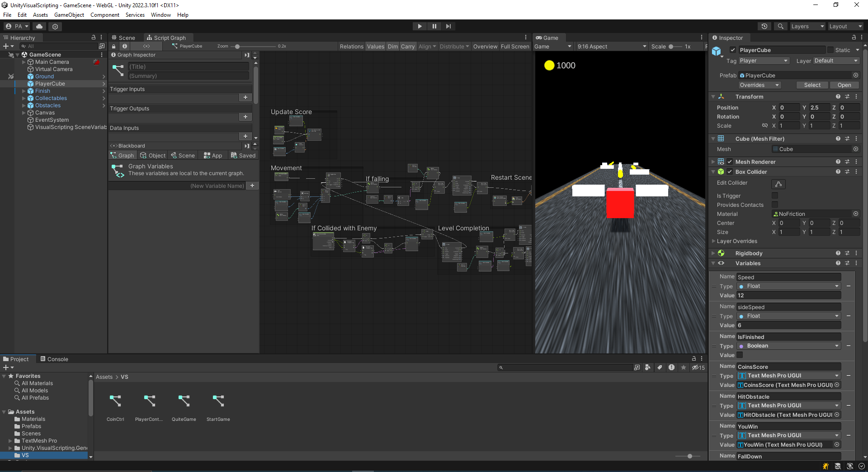The height and width of the screenshot is (472, 868).
Task: Click the Edit Collider icon in Box Collider
Action: point(778,184)
